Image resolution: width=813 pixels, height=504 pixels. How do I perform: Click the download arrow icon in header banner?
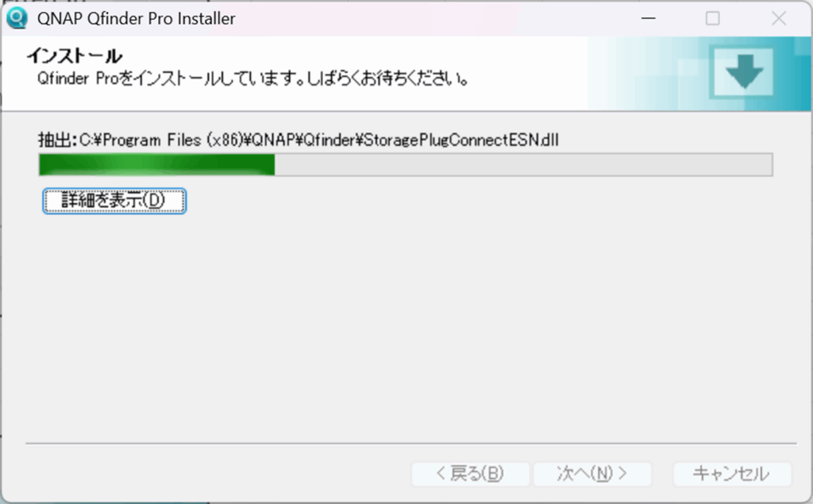pyautogui.click(x=743, y=71)
